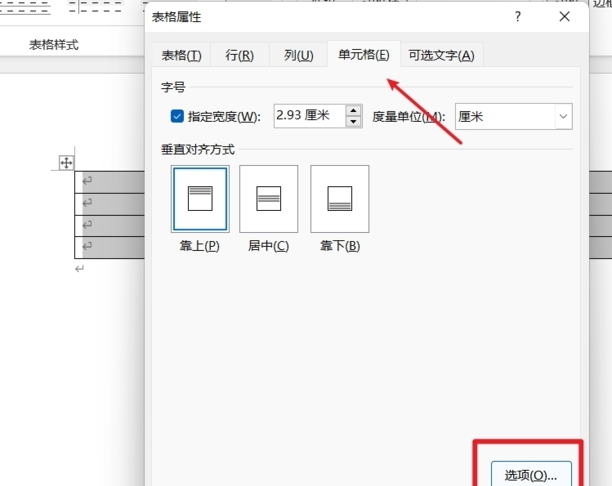Select the 单元格(E) tab
Viewport: 612px width, 486px height.
[x=363, y=55]
